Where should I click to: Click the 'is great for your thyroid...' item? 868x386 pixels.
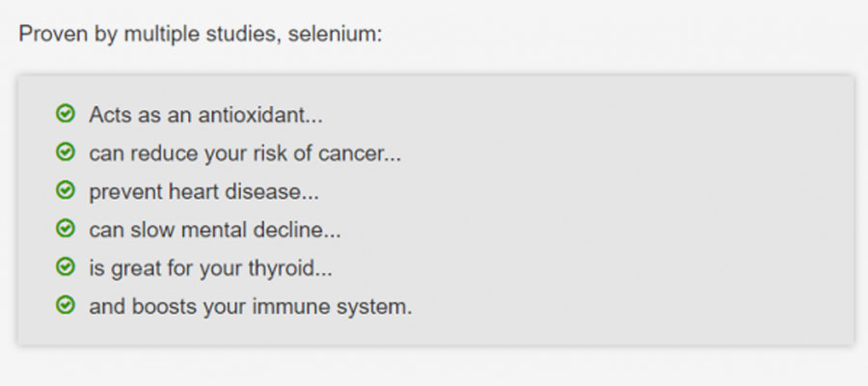(x=210, y=268)
